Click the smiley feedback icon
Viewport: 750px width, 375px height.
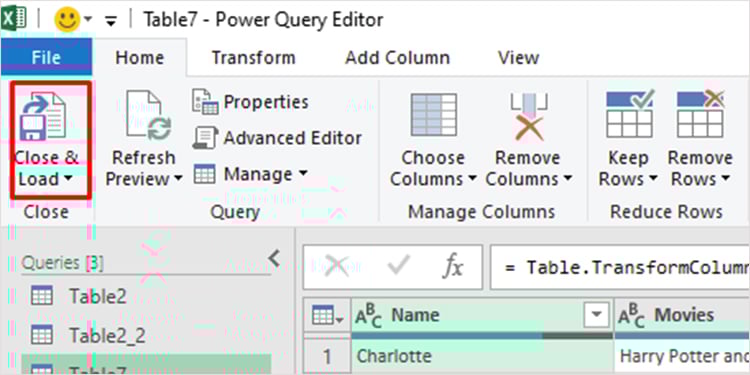(67, 21)
